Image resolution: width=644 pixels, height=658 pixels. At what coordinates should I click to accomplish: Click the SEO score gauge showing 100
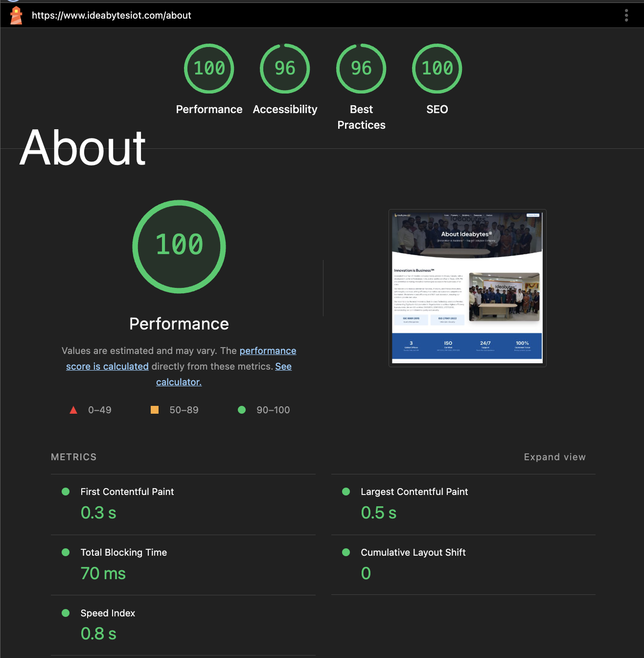tap(437, 69)
